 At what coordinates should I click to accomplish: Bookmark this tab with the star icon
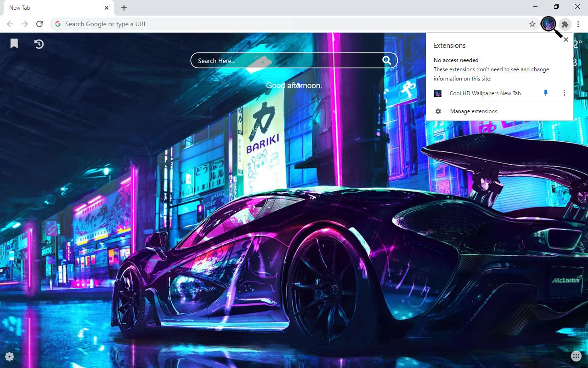coord(532,24)
